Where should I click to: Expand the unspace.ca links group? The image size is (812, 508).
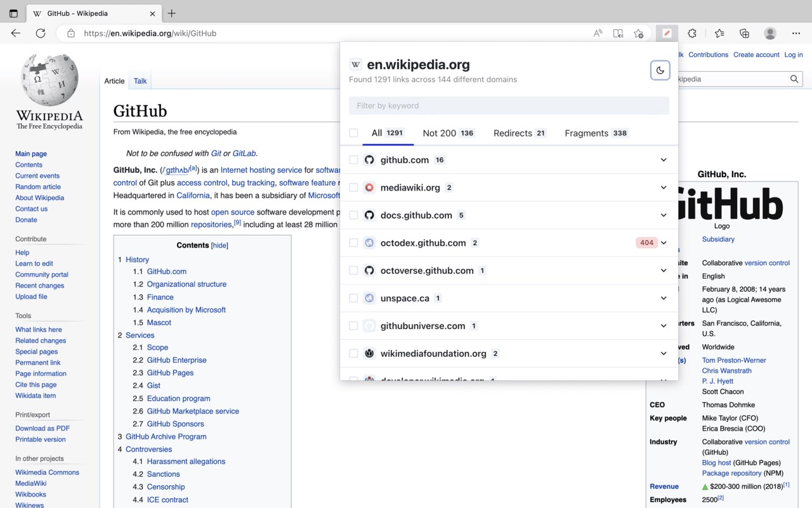pos(664,298)
